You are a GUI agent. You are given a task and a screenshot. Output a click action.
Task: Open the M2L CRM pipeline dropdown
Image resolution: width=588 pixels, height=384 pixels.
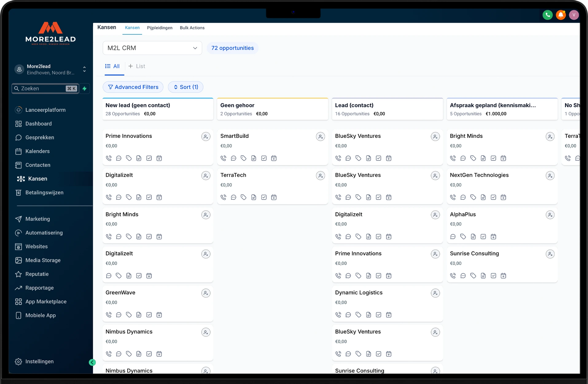[x=152, y=48]
